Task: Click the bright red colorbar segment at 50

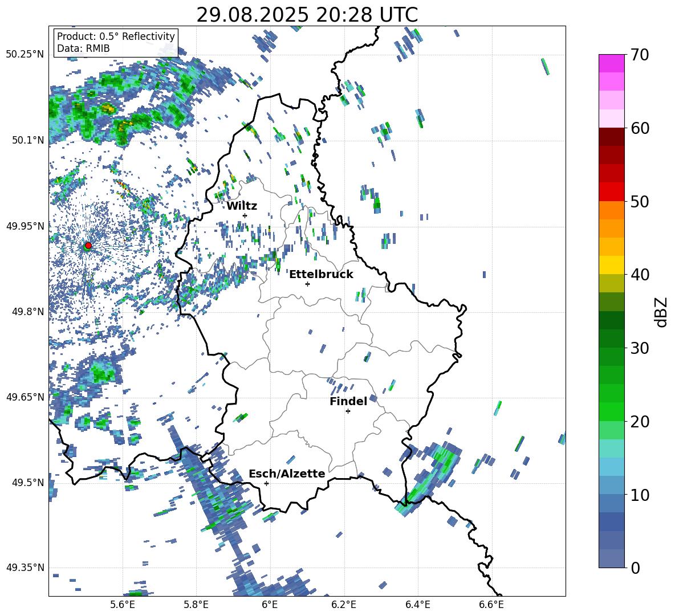Action: click(611, 192)
